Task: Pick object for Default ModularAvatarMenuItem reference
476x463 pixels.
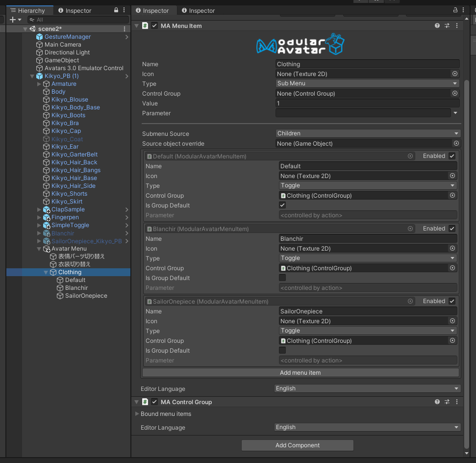Action: point(410,156)
